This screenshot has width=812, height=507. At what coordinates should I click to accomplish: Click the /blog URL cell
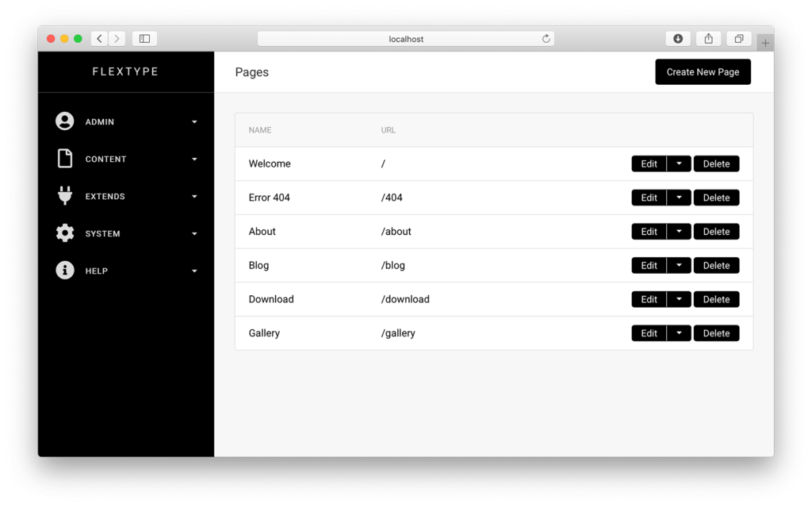pyautogui.click(x=393, y=266)
